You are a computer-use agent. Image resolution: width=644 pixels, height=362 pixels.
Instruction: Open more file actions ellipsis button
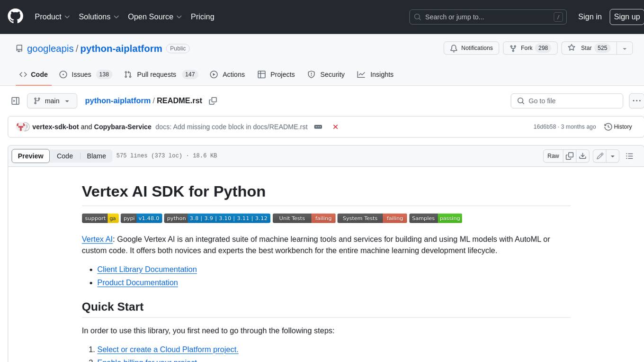636,101
